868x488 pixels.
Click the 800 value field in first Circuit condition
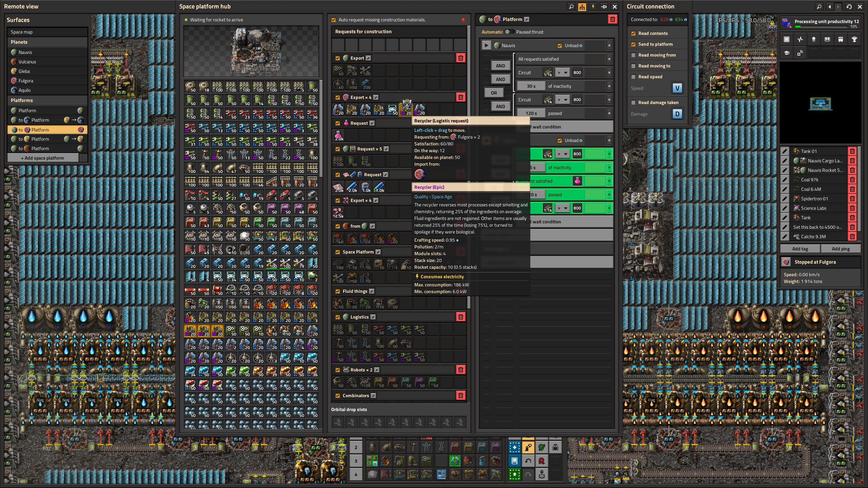coord(577,73)
